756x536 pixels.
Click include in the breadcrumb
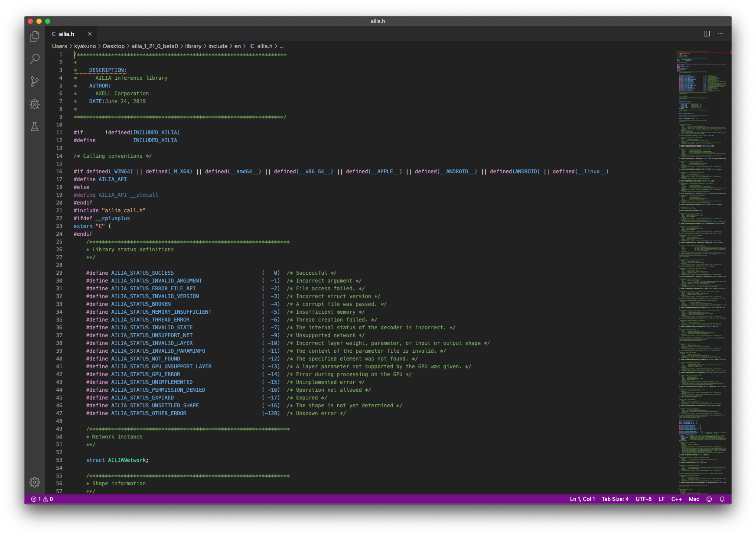coord(218,46)
